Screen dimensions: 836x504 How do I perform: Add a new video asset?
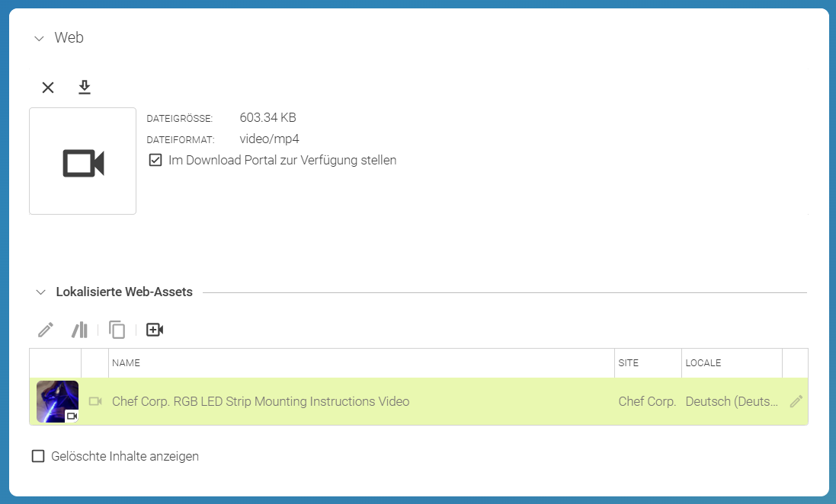[x=155, y=330]
